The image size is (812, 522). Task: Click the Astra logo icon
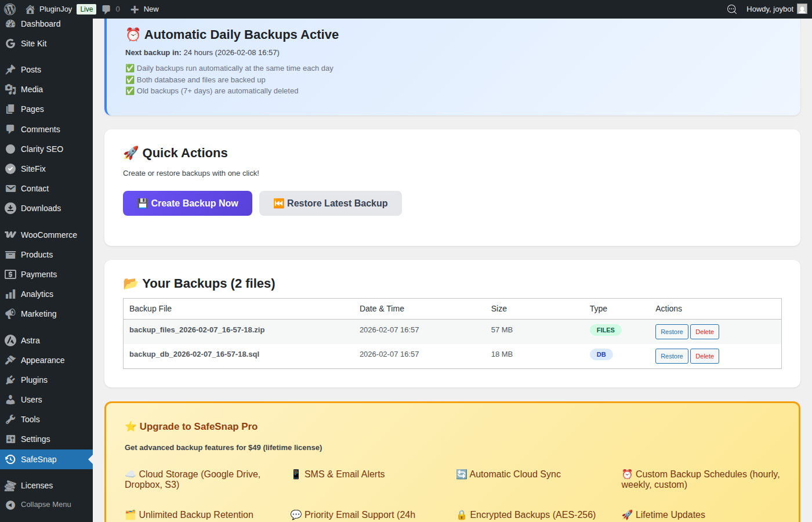coord(10,340)
